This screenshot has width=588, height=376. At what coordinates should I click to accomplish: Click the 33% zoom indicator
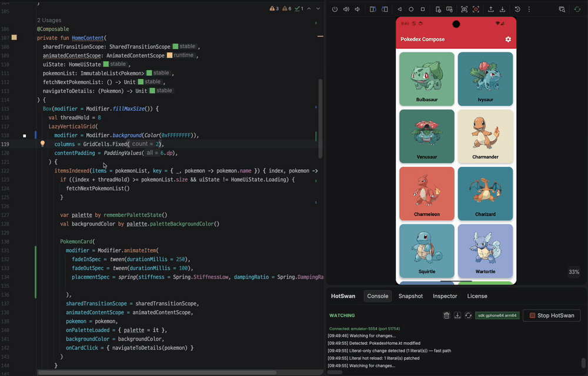tap(574, 272)
